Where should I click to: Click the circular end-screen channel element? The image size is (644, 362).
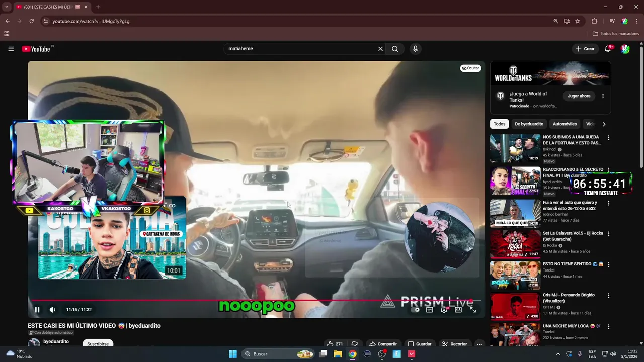[x=440, y=237]
